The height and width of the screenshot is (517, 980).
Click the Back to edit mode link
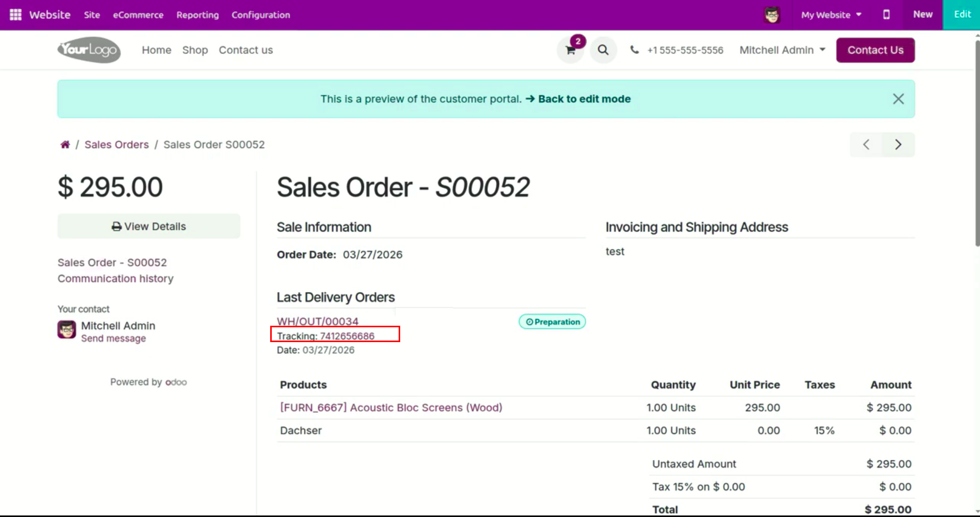point(578,99)
